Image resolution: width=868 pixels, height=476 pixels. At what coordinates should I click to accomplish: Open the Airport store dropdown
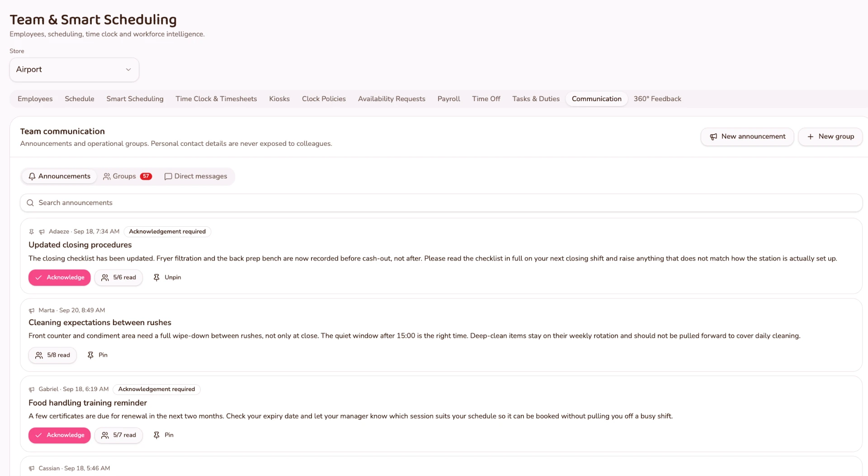click(74, 70)
